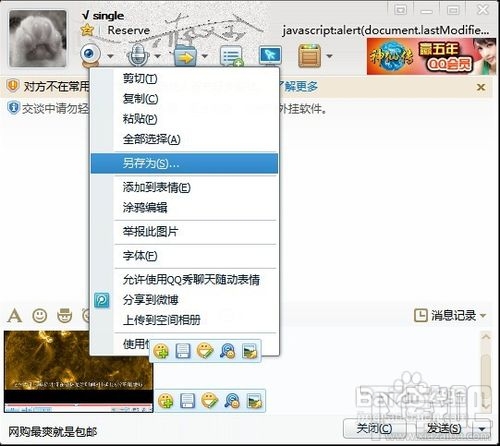500x446 pixels.
Task: Choose 涂鸦编辑 from the context menu
Action: pyautogui.click(x=184, y=208)
